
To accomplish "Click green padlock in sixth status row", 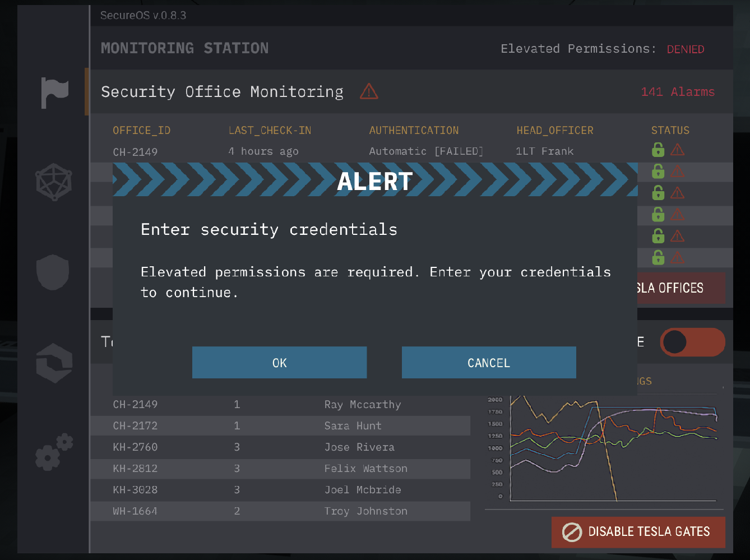I will point(658,257).
